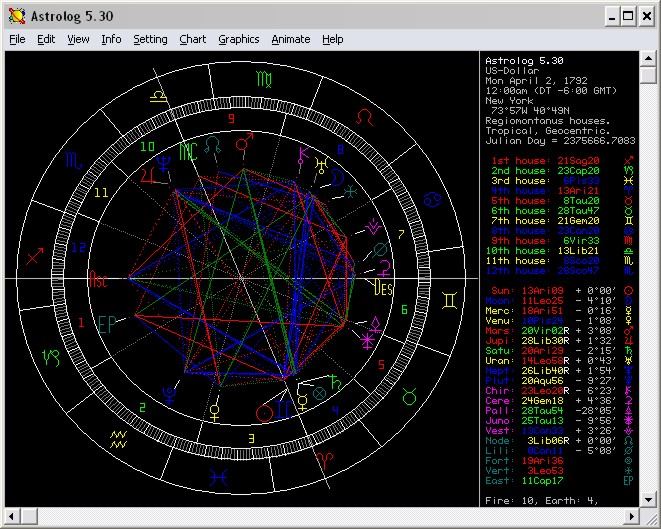Select the blue Scorpio symbol on zodiac ring
This screenshot has height=529, width=661.
click(75, 159)
